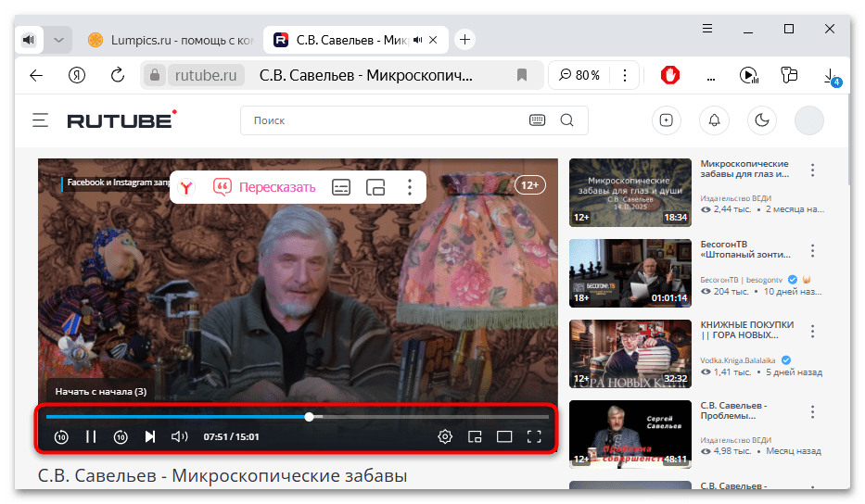Viewport: 865px width, 504px height.
Task: Open the video overlay three-dot menu
Action: tap(410, 187)
